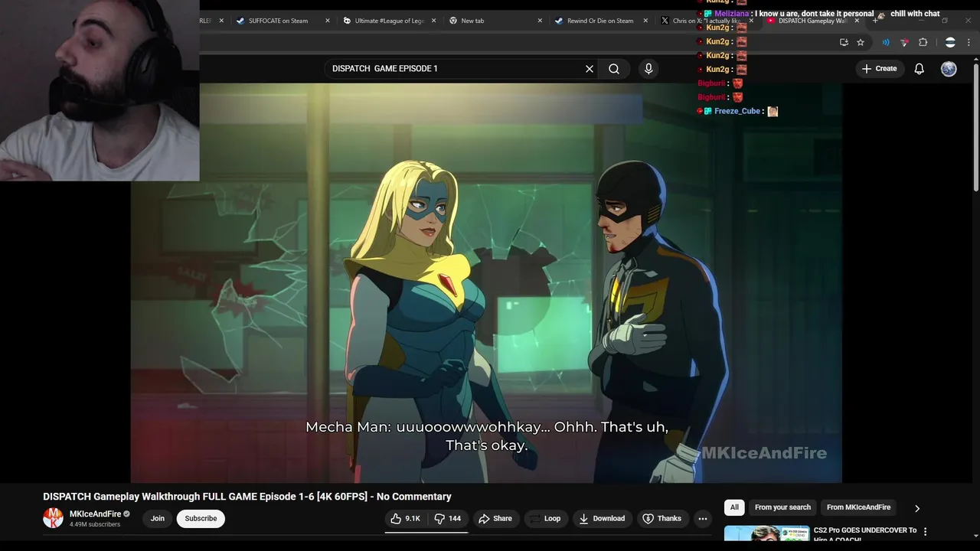The height and width of the screenshot is (551, 980).
Task: Open YouTube notifications bell
Action: coord(920,69)
